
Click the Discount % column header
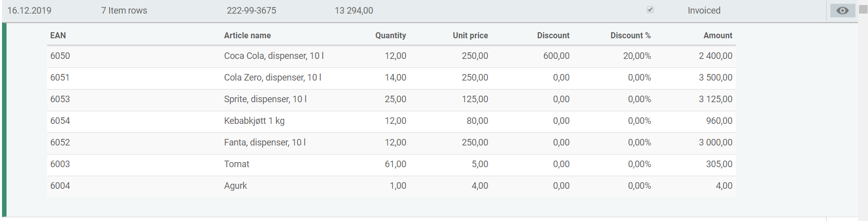(x=630, y=35)
